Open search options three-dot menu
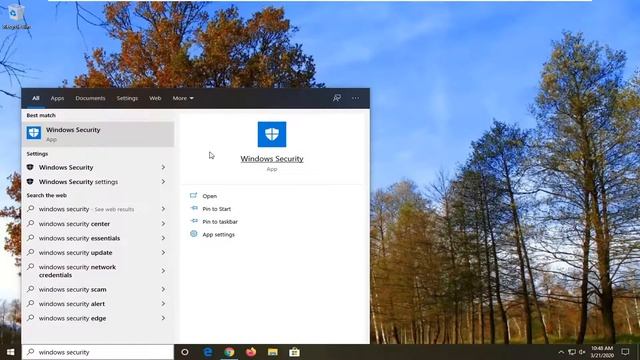Viewport: 640px width, 360px height. (356, 98)
